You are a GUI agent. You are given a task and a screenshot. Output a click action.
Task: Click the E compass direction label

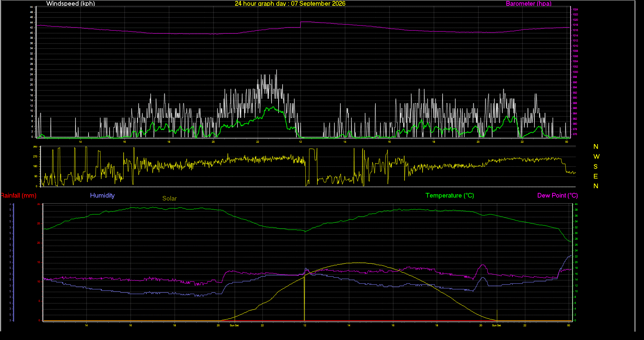pos(596,176)
